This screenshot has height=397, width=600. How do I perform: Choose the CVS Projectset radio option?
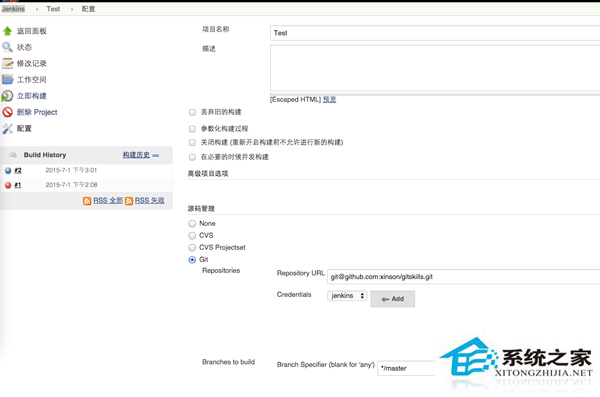click(x=192, y=248)
